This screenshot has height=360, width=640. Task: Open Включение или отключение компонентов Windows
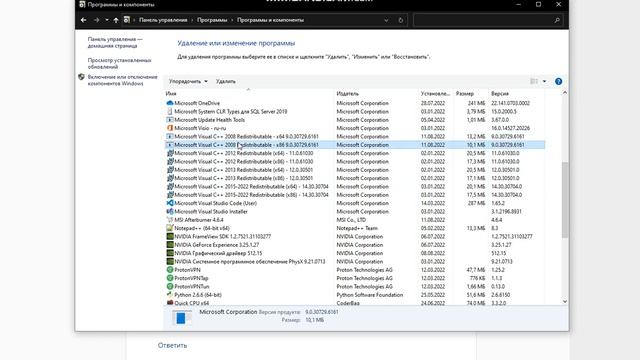[x=122, y=80]
